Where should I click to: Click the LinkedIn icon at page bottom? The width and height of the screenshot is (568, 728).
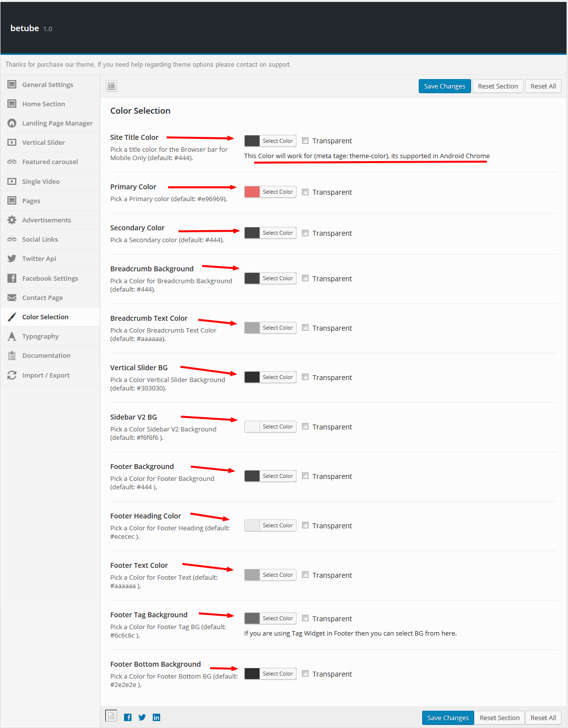coord(156,717)
